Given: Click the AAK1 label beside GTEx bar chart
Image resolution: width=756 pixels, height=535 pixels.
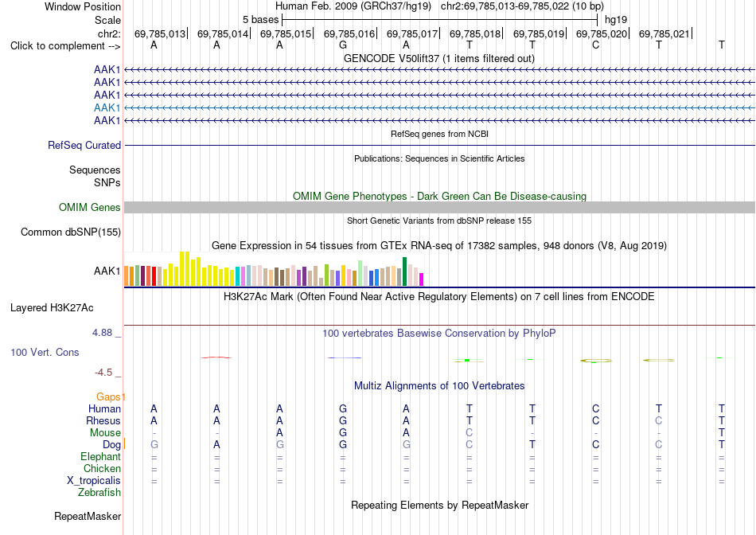Looking at the screenshot, I should pos(107,271).
